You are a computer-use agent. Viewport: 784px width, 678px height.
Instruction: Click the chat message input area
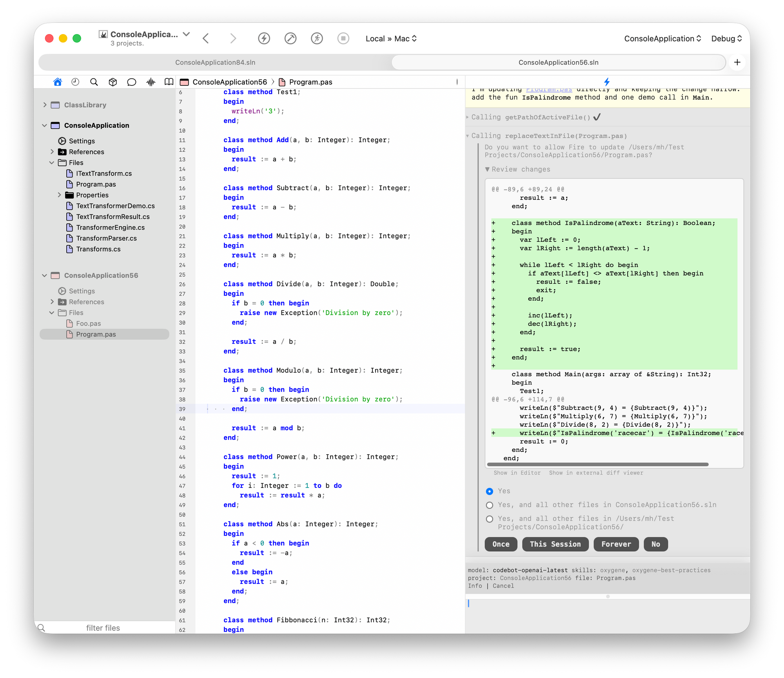[608, 615]
